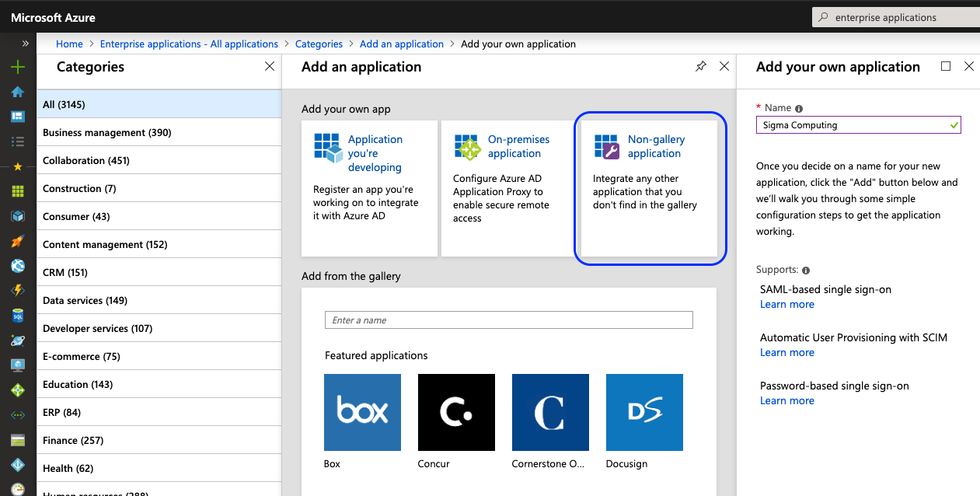Click the orange rocket icon in sidebar
The height and width of the screenshot is (496, 980).
click(18, 241)
